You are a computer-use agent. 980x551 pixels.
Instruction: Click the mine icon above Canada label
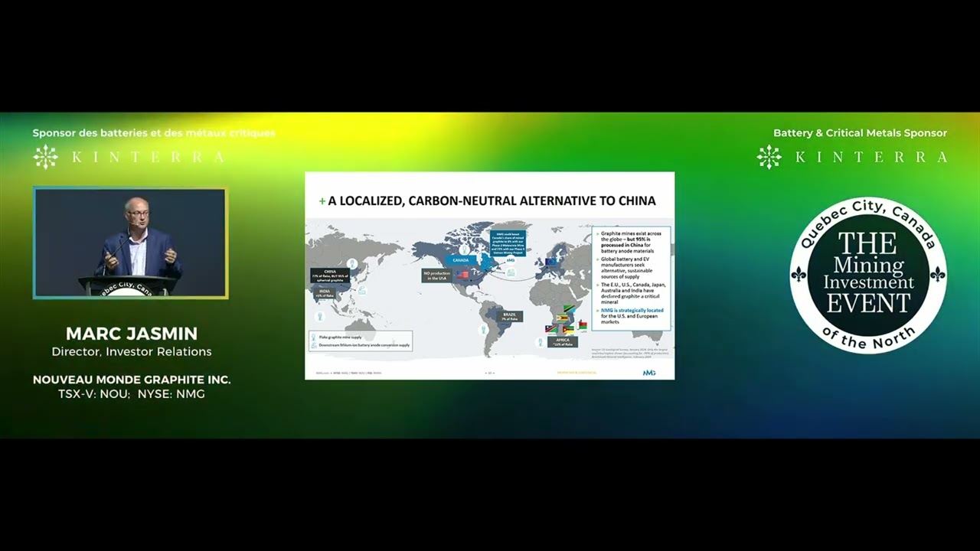pyautogui.click(x=464, y=249)
